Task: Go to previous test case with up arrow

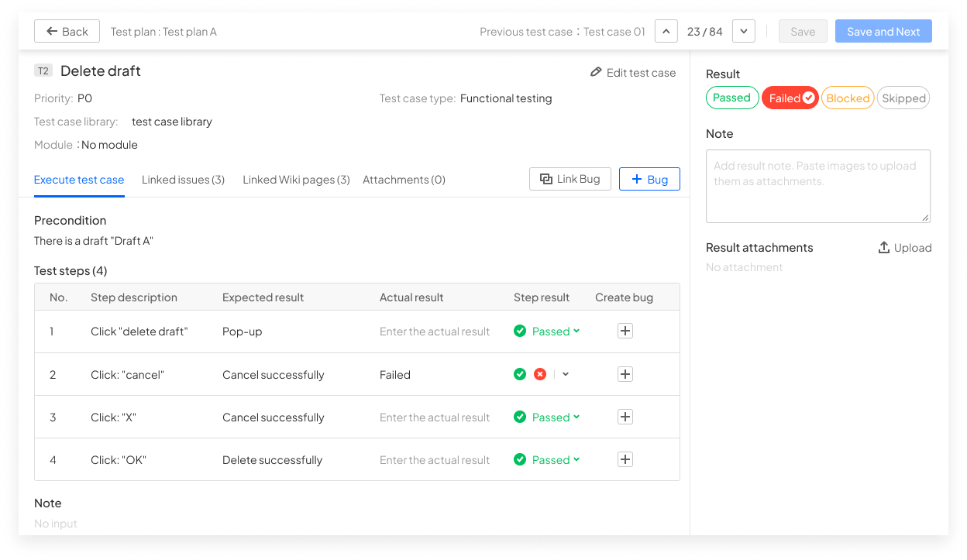Action: tap(666, 31)
